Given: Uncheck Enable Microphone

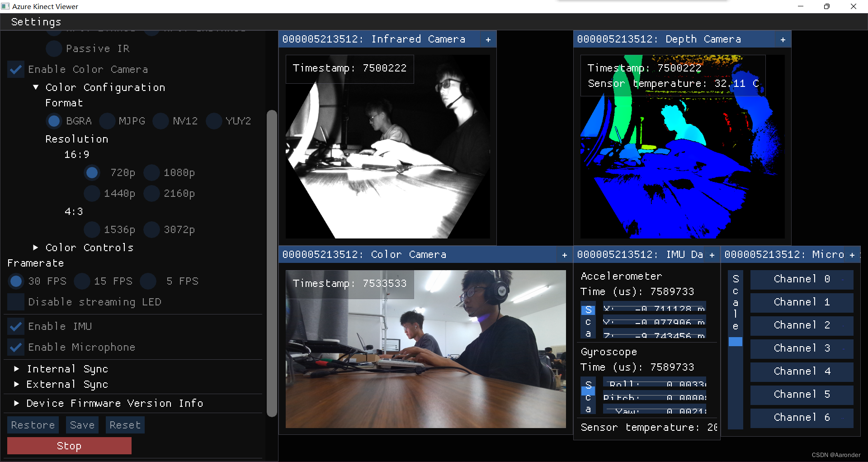Looking at the screenshot, I should (16, 348).
